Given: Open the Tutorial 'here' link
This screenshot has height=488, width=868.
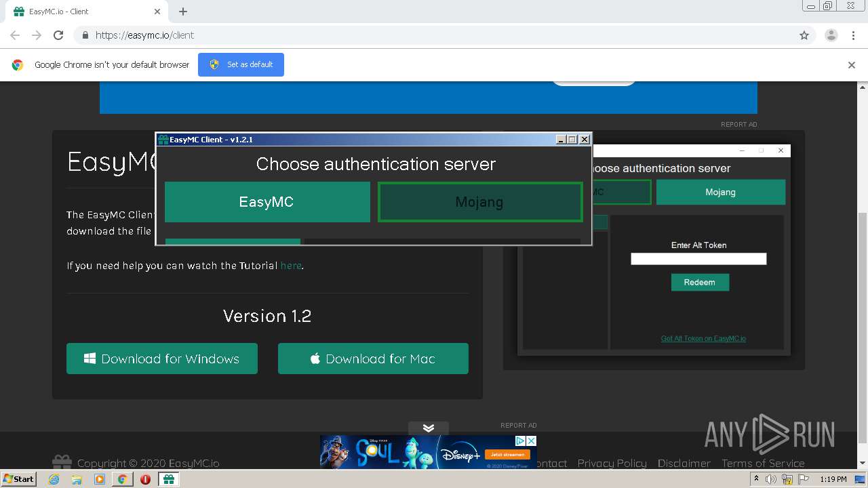Looking at the screenshot, I should [291, 266].
